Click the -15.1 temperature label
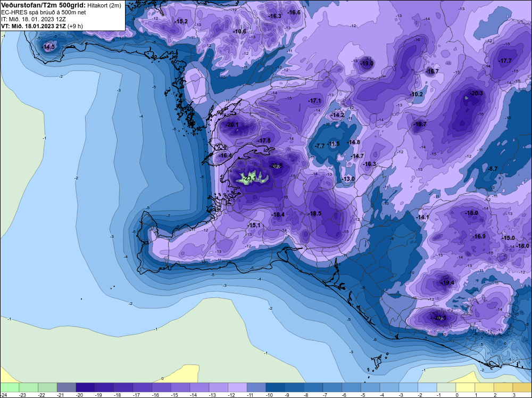The width and height of the screenshot is (532, 398). (254, 225)
